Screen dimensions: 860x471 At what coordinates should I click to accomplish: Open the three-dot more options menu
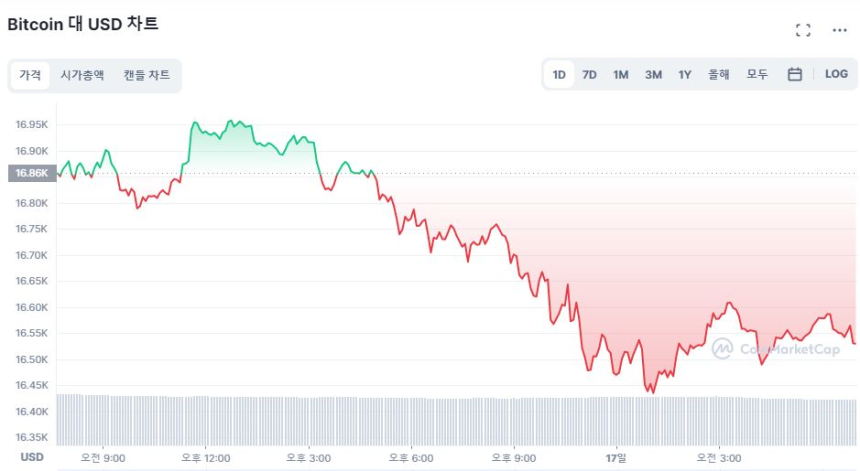pyautogui.click(x=839, y=30)
